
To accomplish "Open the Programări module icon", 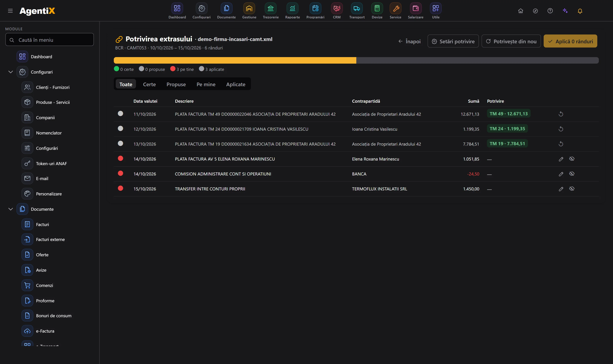I will (x=315, y=9).
